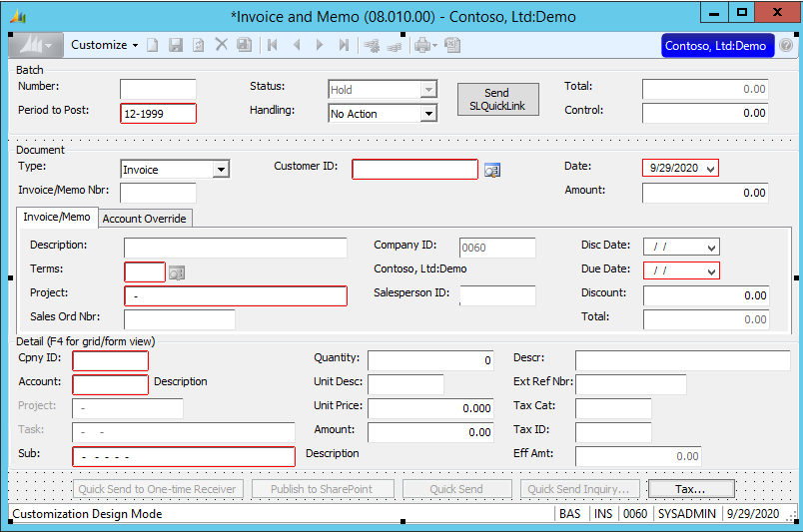Click the Tax ID field
803x532 pixels.
click(x=613, y=432)
